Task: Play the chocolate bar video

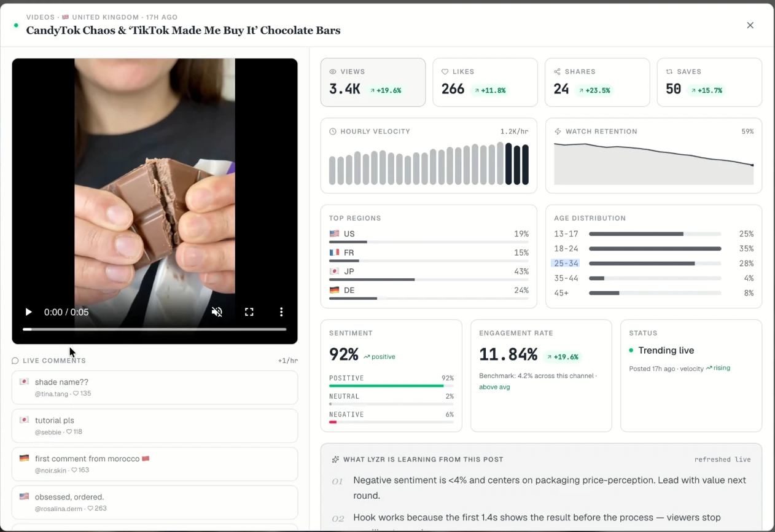Action: [x=28, y=312]
